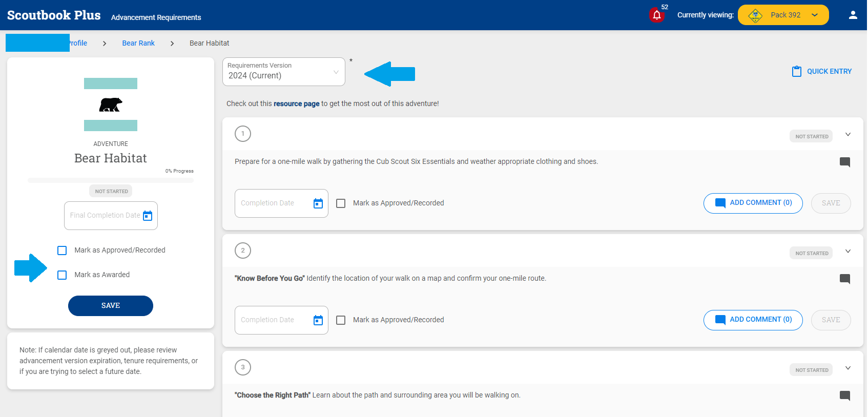Open requirement 3 comment bubble icon

click(x=845, y=395)
